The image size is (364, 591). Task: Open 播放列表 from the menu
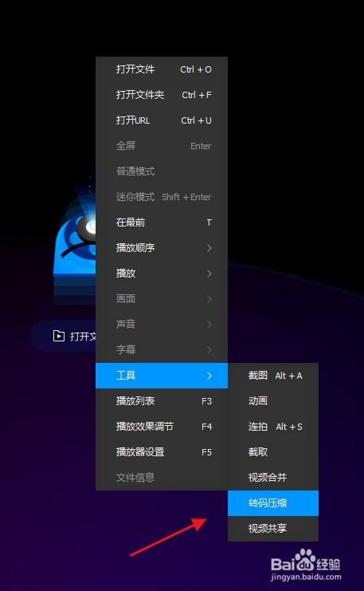162,401
